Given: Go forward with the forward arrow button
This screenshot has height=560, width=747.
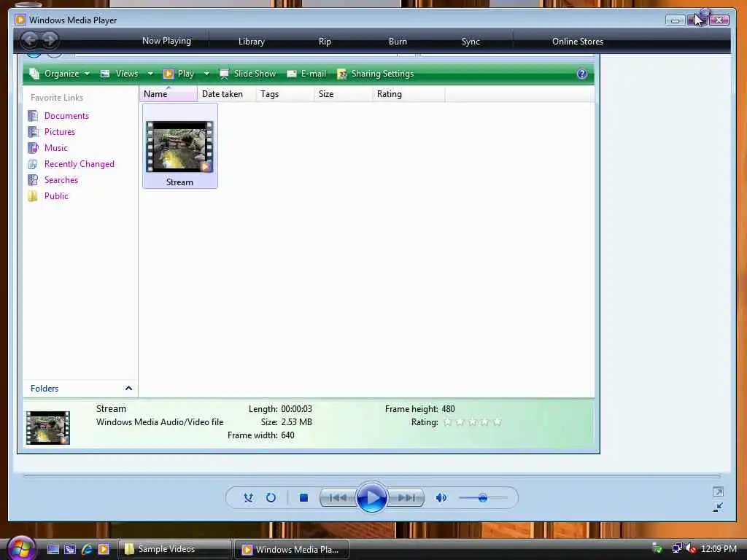Looking at the screenshot, I should pyautogui.click(x=50, y=40).
